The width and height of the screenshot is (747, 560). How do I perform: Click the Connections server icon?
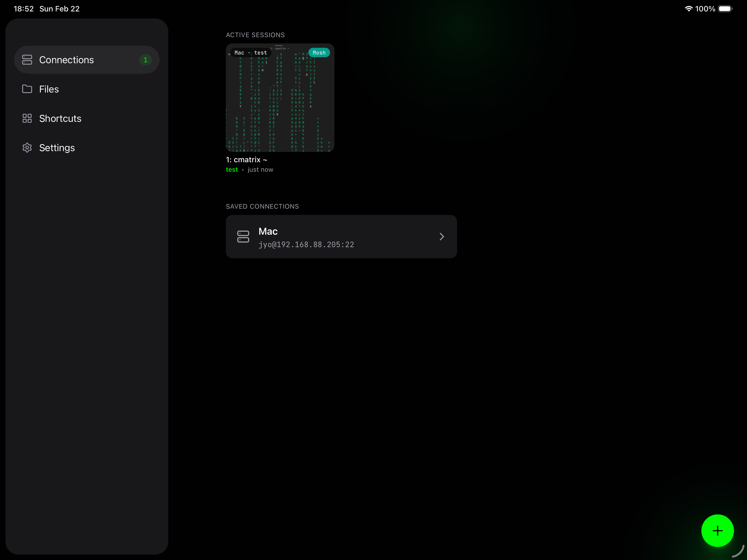pyautogui.click(x=27, y=60)
